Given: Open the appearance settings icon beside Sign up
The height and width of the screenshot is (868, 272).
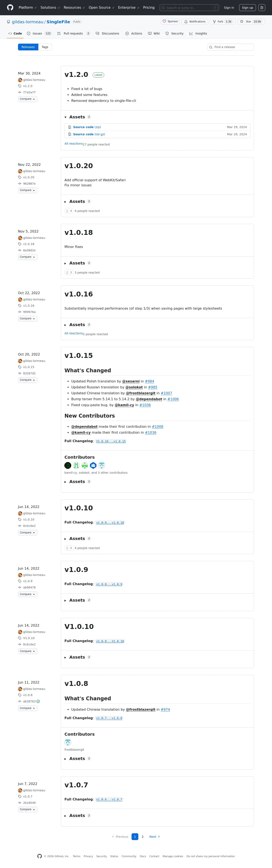Looking at the screenshot, I should 262,7.
